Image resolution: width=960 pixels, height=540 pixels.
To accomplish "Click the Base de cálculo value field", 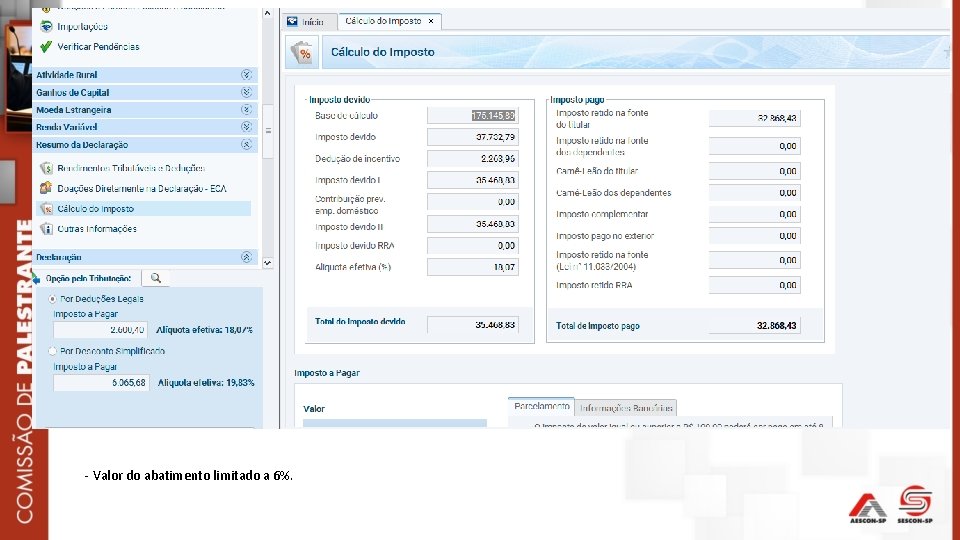I will coord(473,115).
